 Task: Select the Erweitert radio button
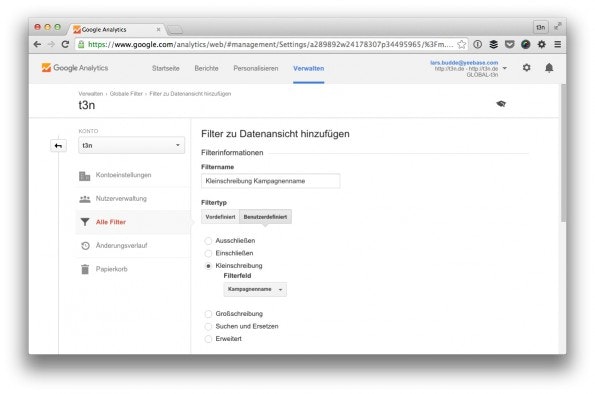208,339
